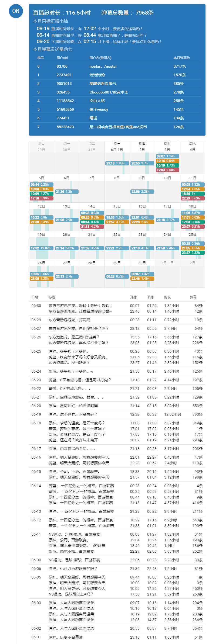
Task: Click the 790条 danmaku count cell
Action: click(x=197, y=414)
